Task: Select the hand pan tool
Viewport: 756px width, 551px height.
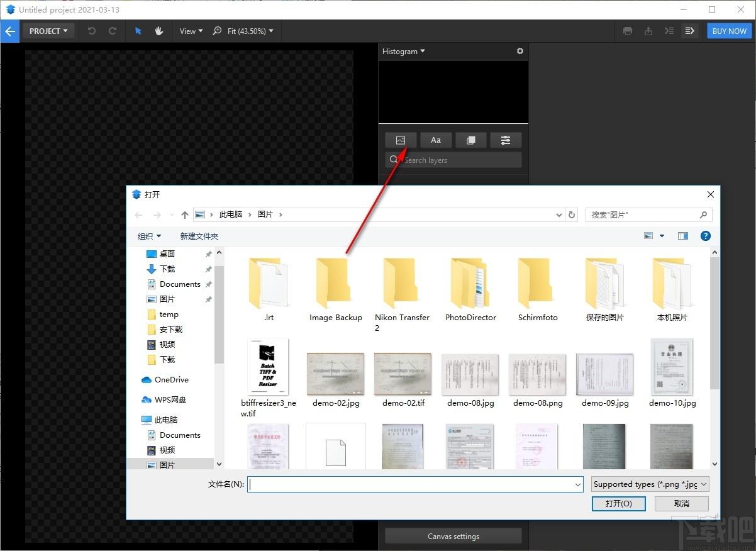Action: [159, 31]
